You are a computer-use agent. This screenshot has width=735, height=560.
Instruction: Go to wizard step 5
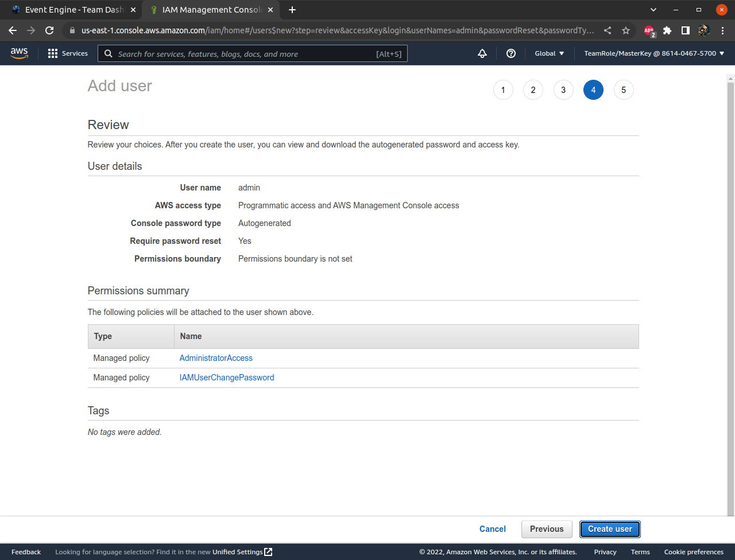click(624, 90)
